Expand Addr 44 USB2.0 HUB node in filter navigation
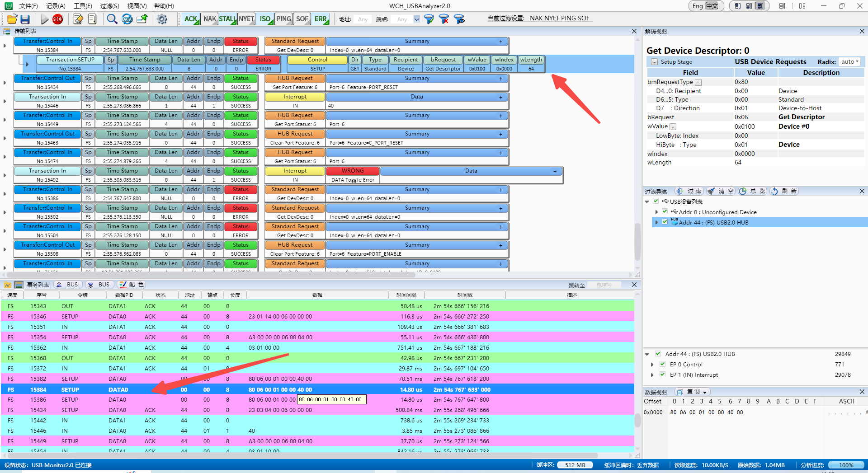The image size is (868, 473). [656, 222]
